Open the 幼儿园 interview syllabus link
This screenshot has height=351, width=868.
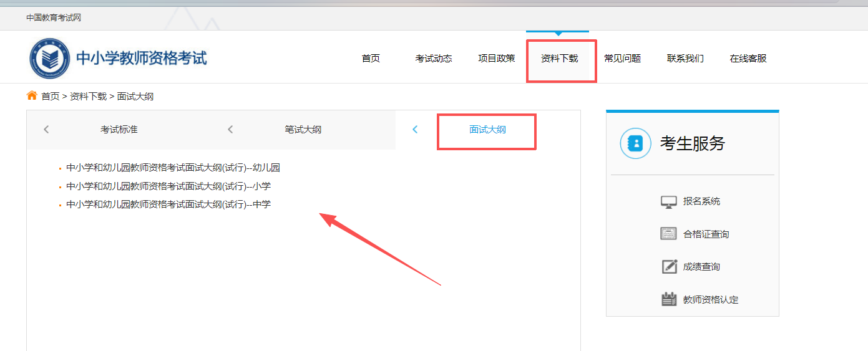(173, 168)
